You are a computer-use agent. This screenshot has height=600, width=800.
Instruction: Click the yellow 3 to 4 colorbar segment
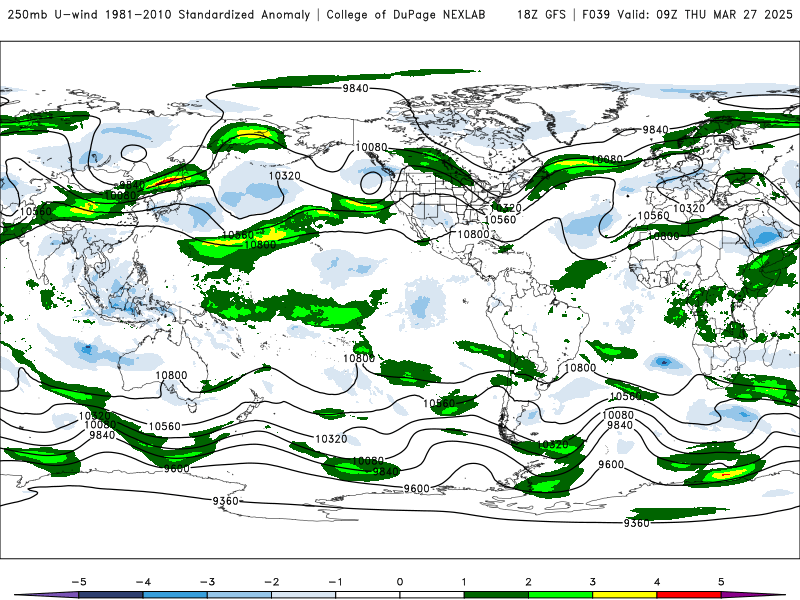click(624, 595)
